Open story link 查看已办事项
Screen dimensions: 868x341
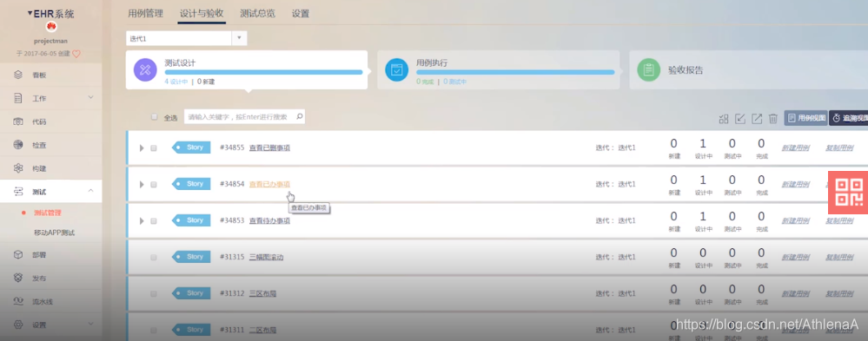[x=269, y=184]
